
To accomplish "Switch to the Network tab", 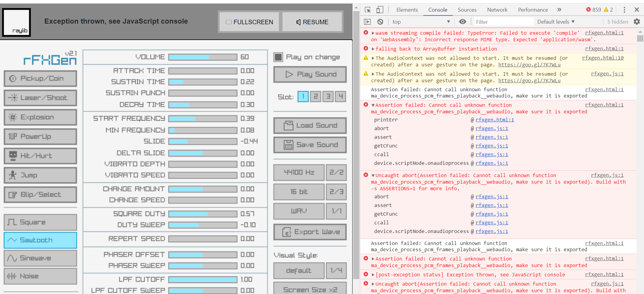I will tap(497, 10).
